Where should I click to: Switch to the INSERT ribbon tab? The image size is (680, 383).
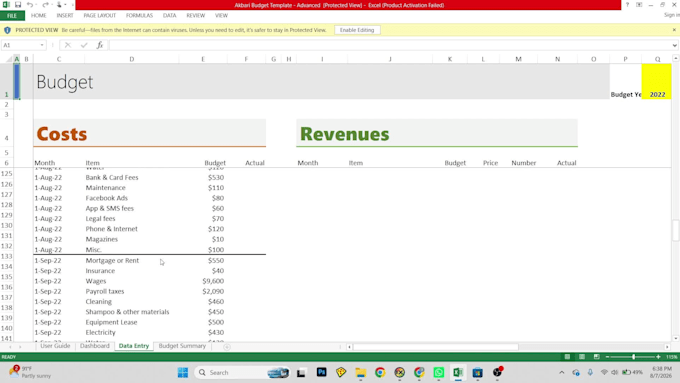click(x=65, y=16)
